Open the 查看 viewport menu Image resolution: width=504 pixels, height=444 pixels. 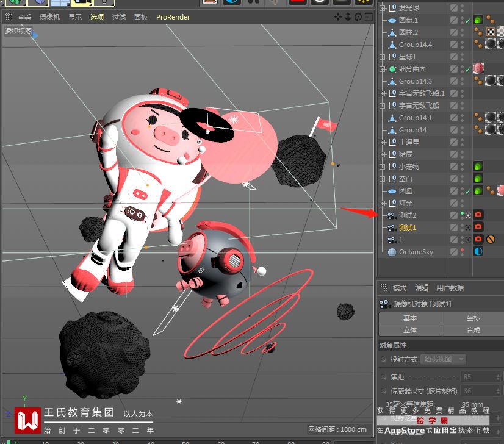pos(24,17)
